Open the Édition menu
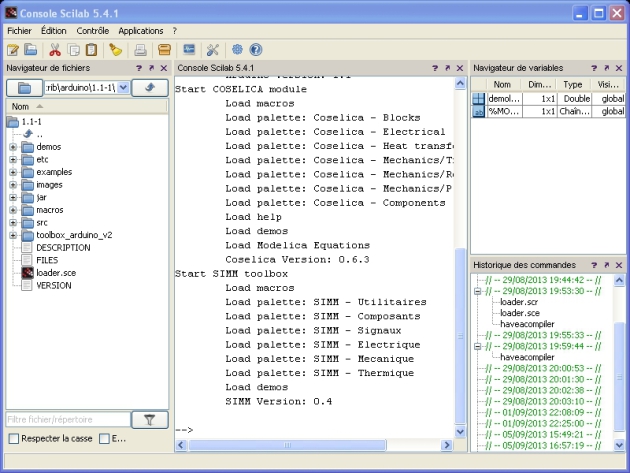630x473 pixels. 54,31
